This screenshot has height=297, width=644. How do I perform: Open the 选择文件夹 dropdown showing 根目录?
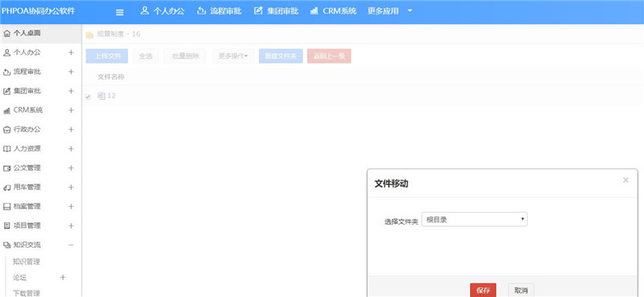point(474,220)
